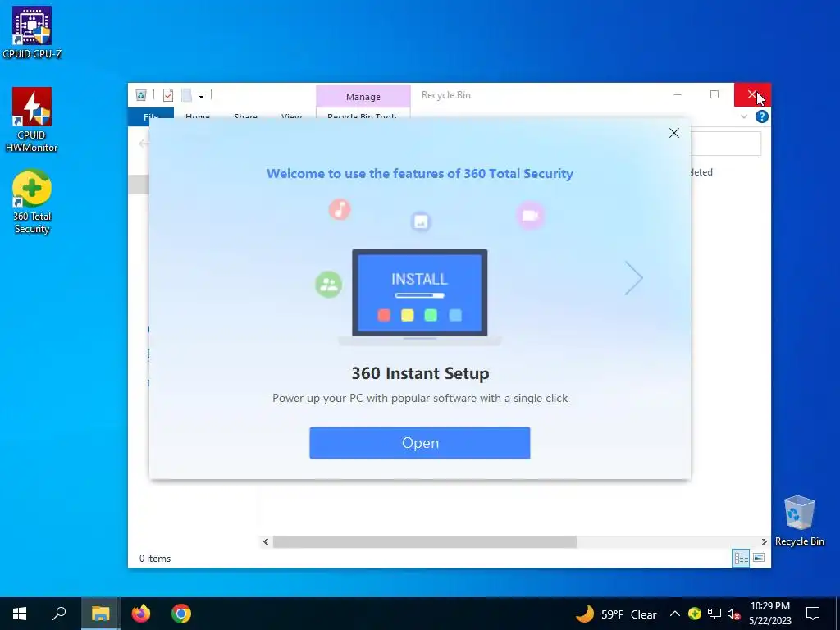
Task: Launch Firefox from the taskbar
Action: (141, 614)
